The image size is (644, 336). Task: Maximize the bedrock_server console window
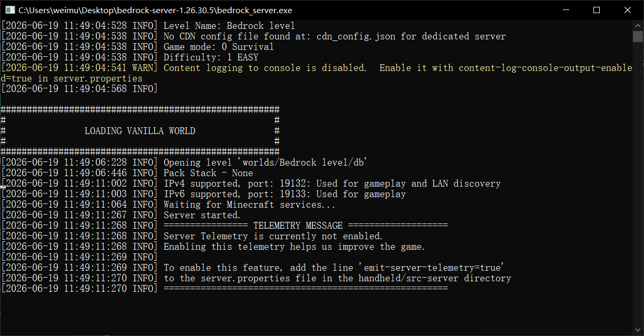pos(597,10)
